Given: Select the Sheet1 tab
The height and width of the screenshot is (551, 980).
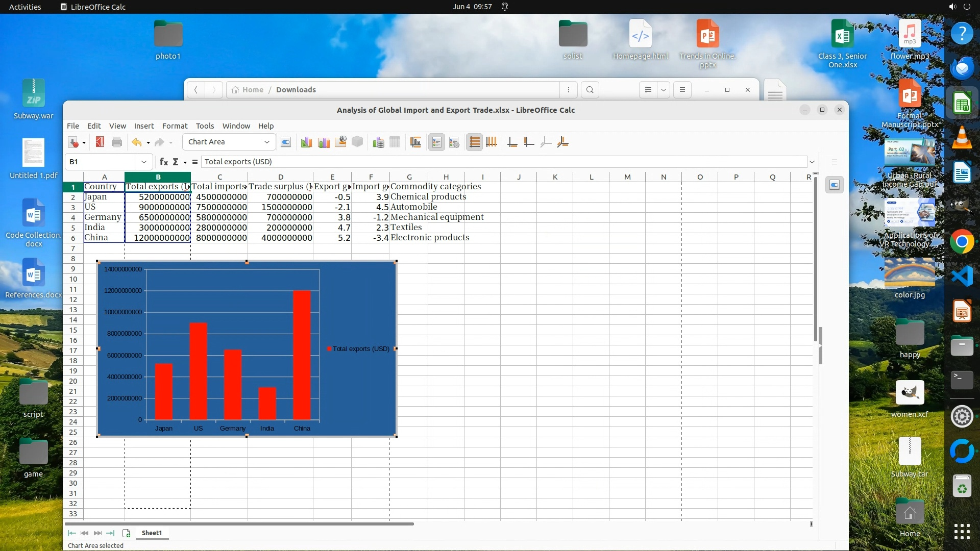Looking at the screenshot, I should (x=152, y=533).
